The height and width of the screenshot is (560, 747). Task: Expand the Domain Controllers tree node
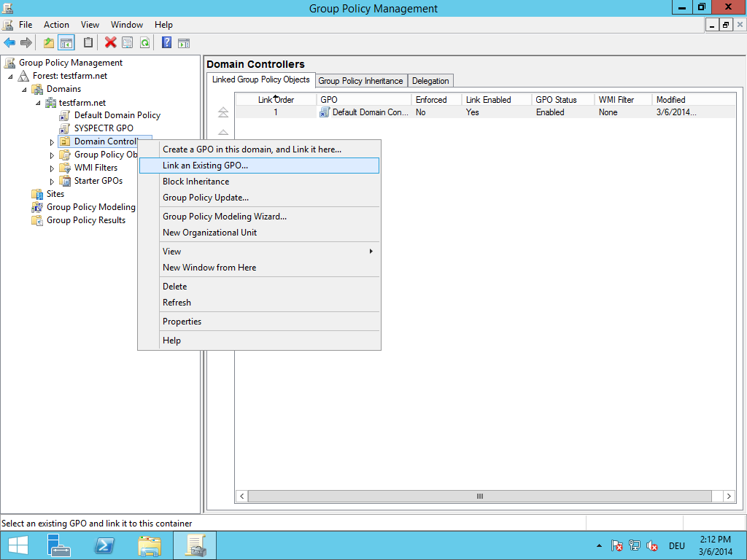(x=52, y=142)
